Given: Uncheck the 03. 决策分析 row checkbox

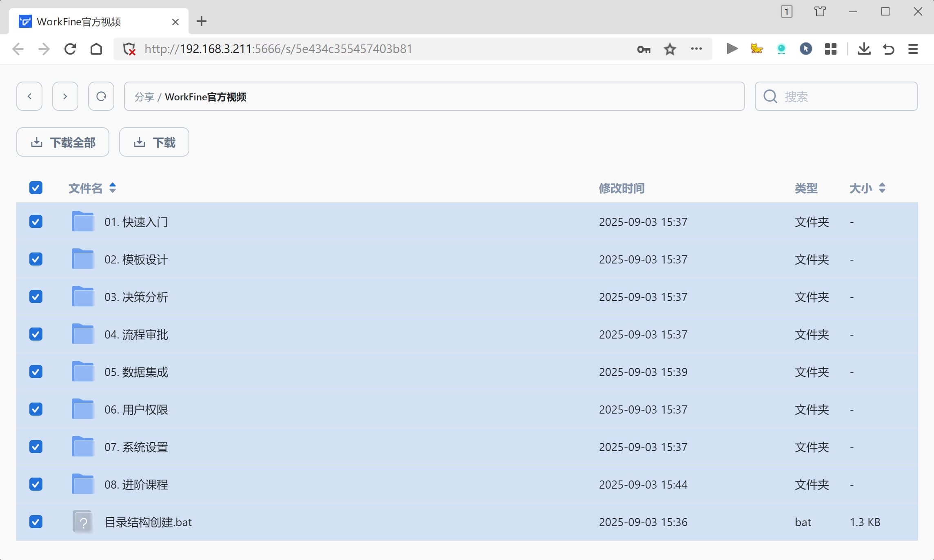Looking at the screenshot, I should click(x=36, y=297).
